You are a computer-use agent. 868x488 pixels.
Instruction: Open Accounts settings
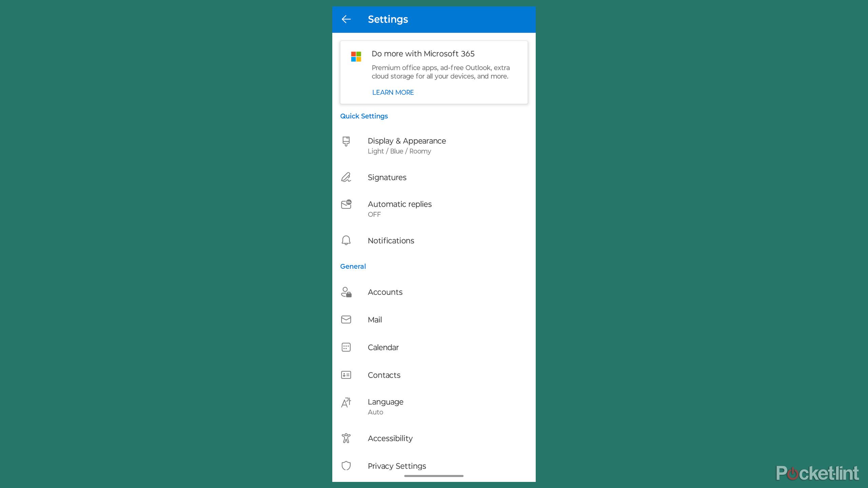[x=384, y=292]
